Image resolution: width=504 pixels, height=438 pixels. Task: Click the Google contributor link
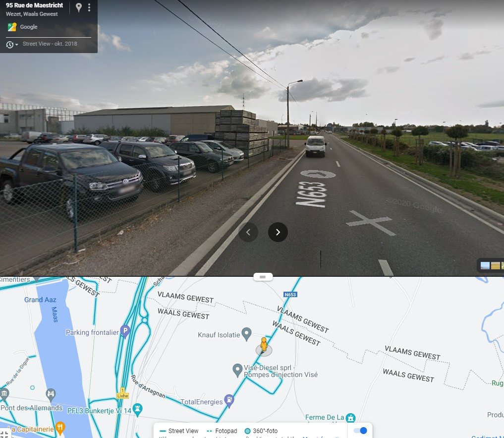tap(29, 27)
